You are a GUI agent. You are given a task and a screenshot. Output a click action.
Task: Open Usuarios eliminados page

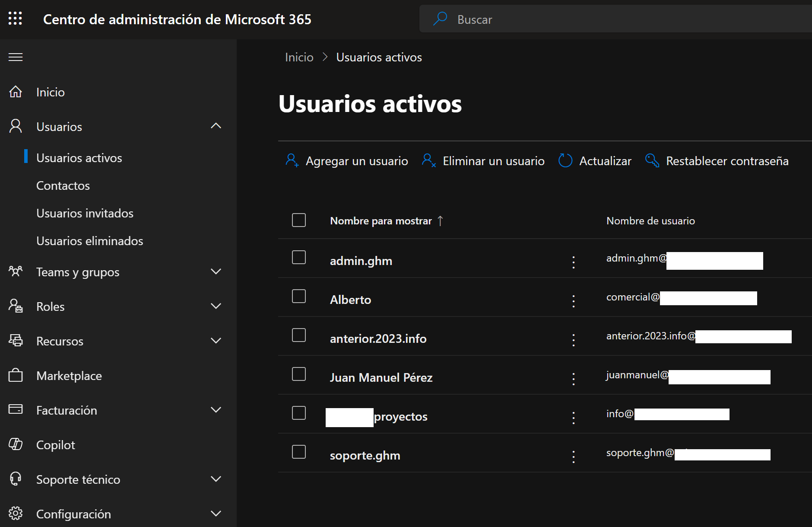tap(89, 241)
